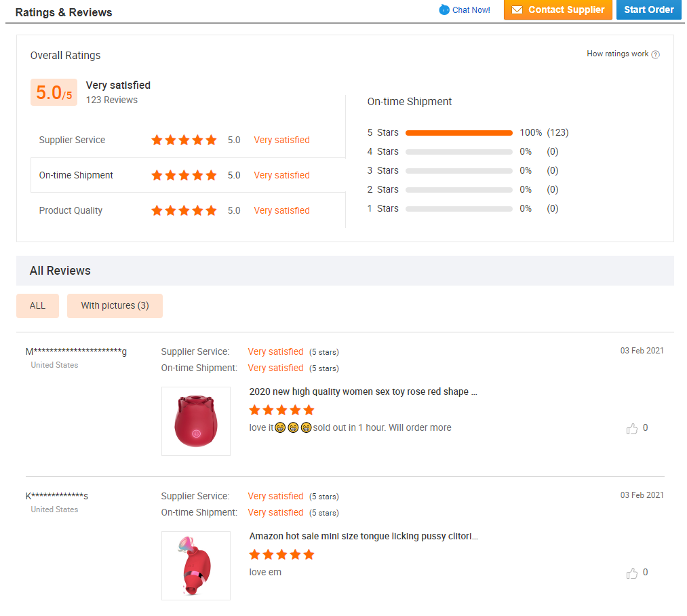Open the mini size tongue product thumbnail

click(x=196, y=566)
